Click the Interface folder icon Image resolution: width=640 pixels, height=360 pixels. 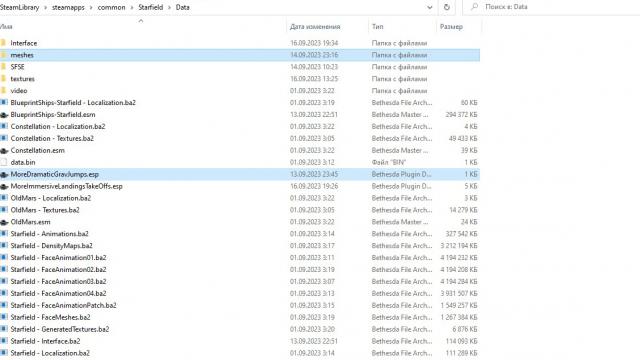(x=3, y=43)
